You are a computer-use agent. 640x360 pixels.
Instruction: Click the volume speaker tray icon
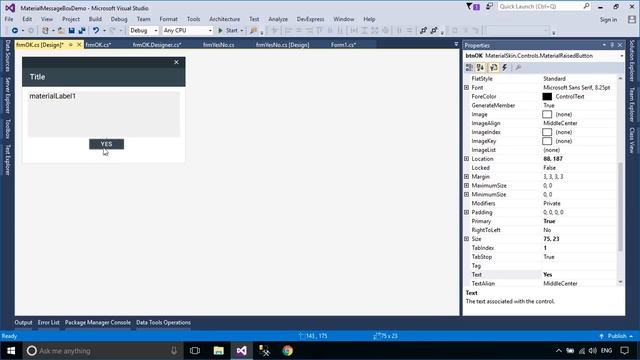(x=593, y=351)
